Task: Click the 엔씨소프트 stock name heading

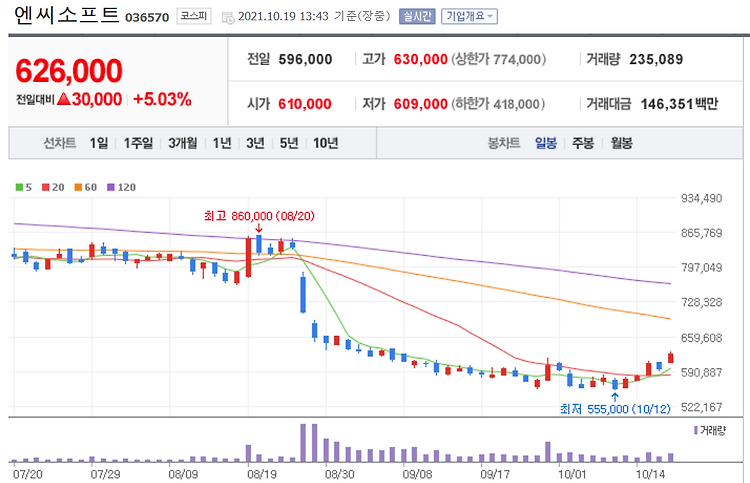Action: tap(66, 15)
